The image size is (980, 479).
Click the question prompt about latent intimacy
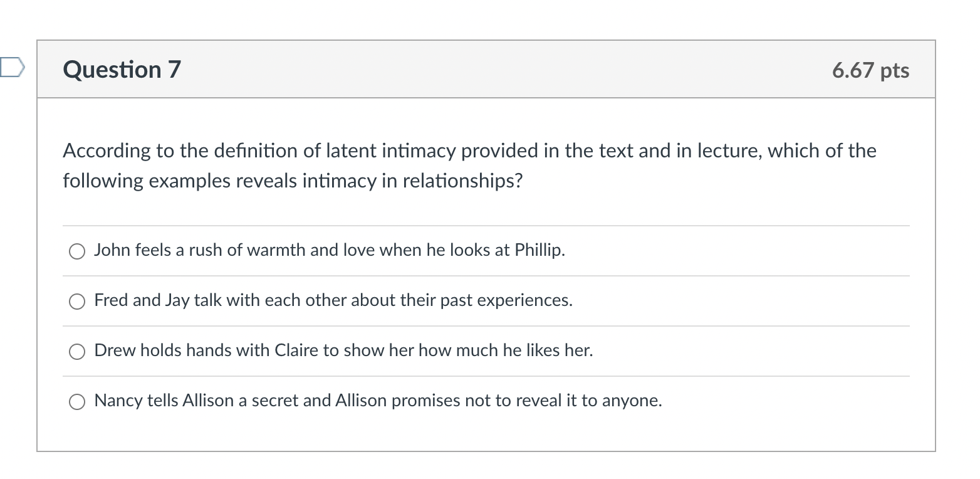pos(469,165)
